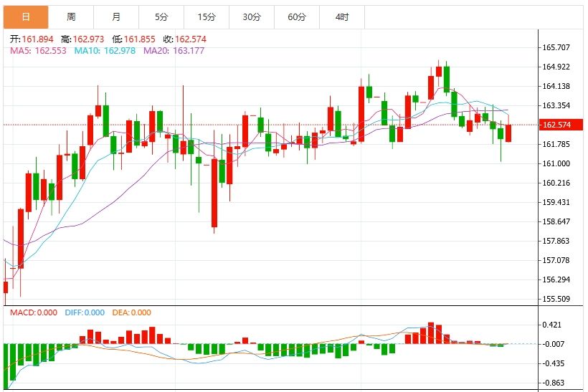
Task: Click the DIFF:0.000 label
Action: click(85, 312)
